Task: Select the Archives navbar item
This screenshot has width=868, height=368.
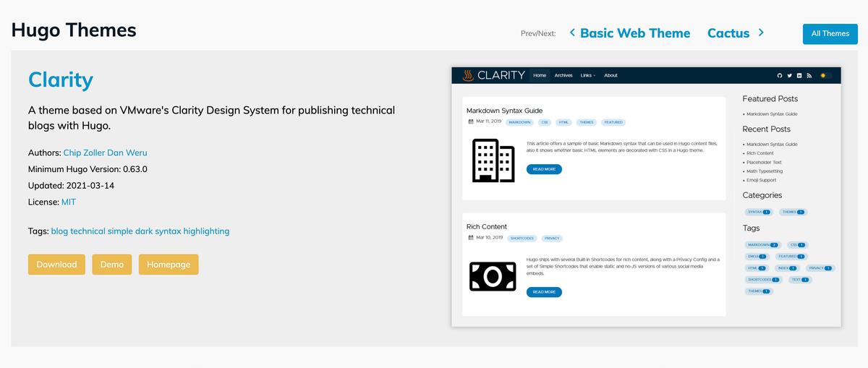Action: 563,75
